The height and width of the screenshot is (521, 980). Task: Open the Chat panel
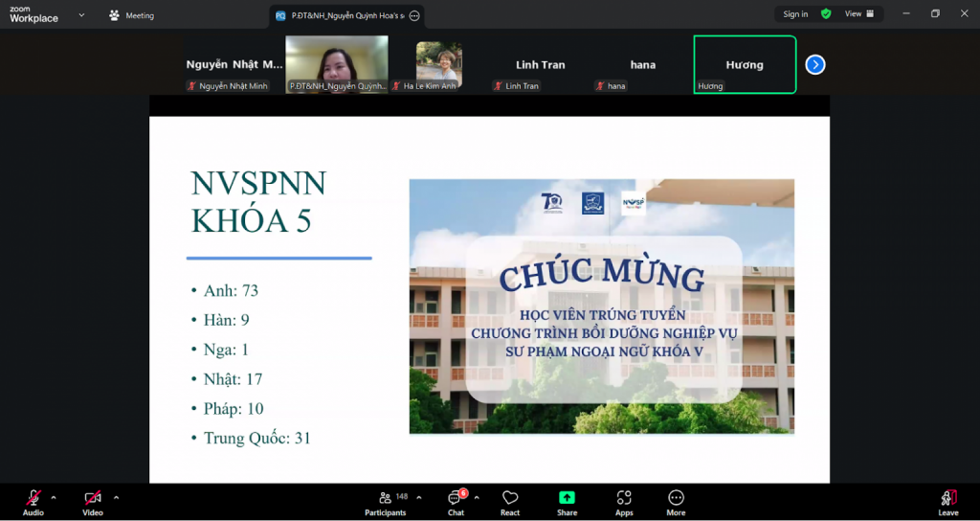pyautogui.click(x=456, y=501)
